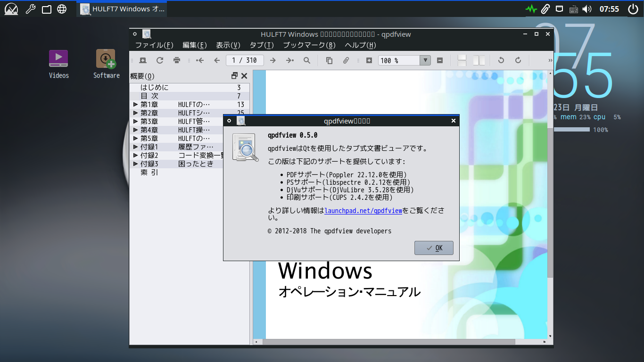Click the paperclip annotation toolbar icon

[x=346, y=60]
